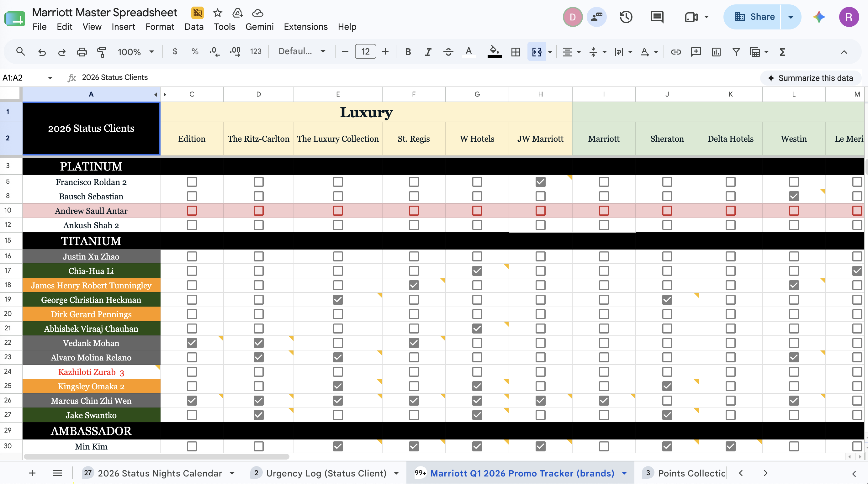The width and height of the screenshot is (868, 484).
Task: Uncheck Westin for Bausch Sebastian
Action: 794,196
